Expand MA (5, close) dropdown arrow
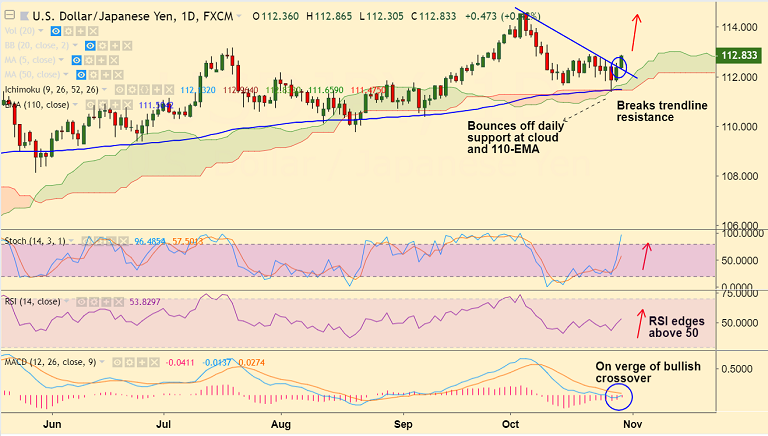Viewport: 768px width, 436px height. tap(62, 60)
